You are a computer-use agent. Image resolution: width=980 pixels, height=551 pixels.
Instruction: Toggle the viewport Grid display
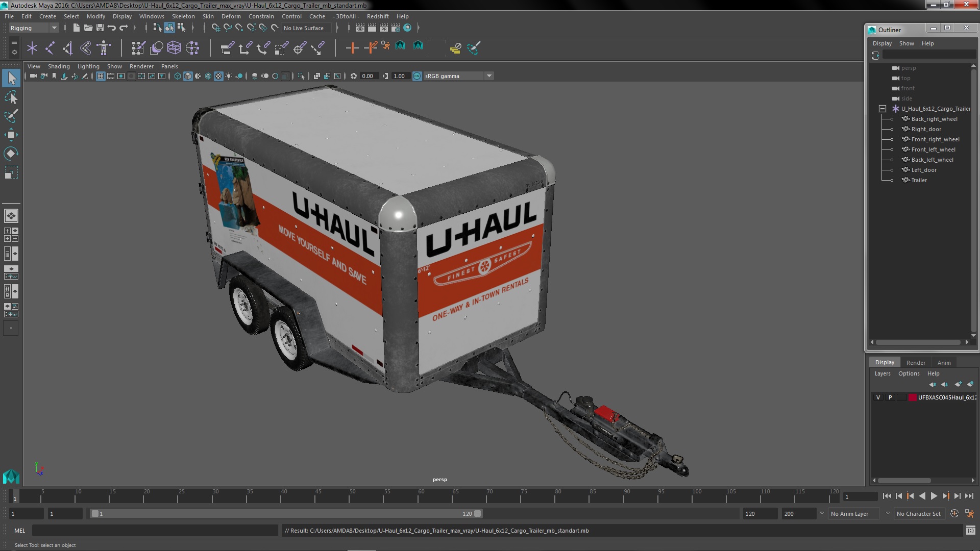click(x=101, y=76)
